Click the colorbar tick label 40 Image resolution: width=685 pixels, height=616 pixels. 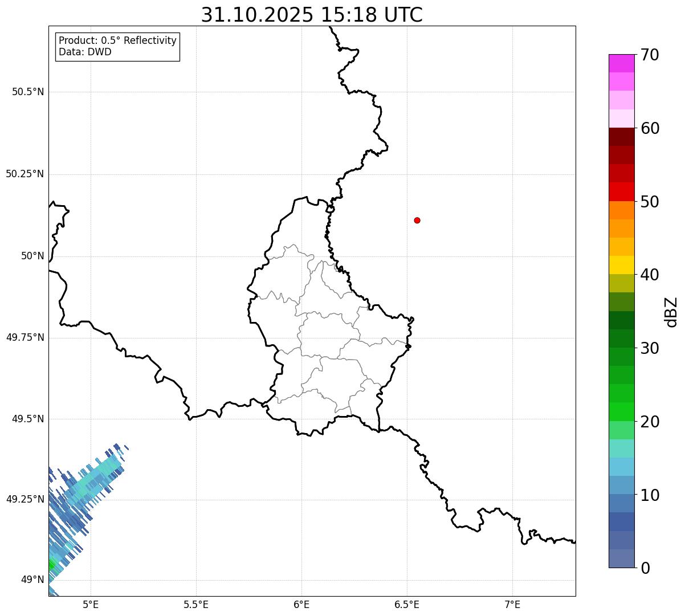coord(650,275)
